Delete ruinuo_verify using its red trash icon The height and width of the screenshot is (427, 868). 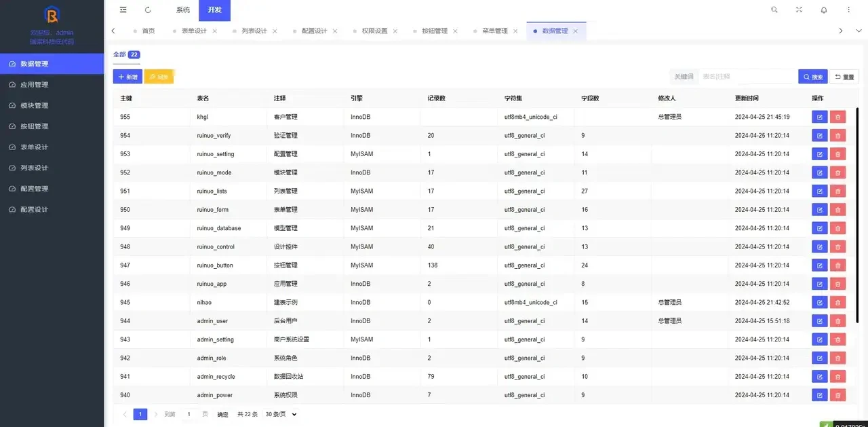pos(838,135)
